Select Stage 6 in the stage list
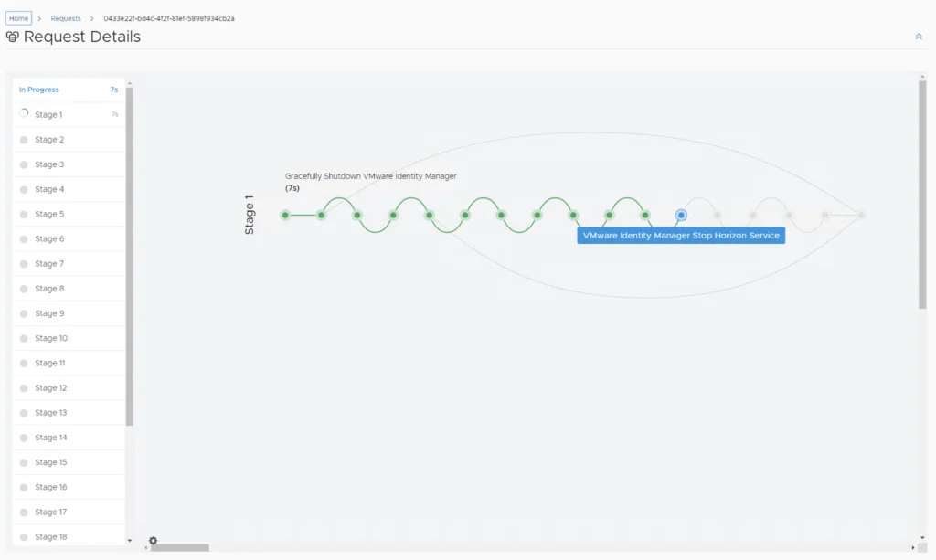 click(69, 239)
